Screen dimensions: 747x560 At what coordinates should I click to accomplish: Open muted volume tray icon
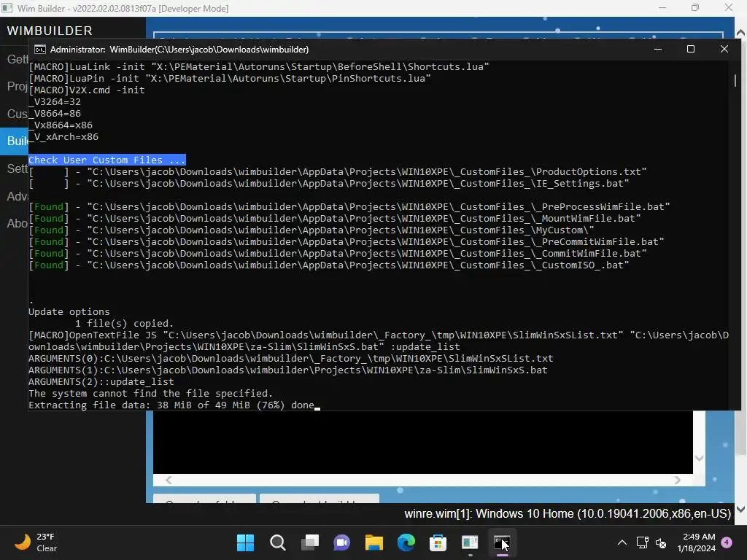click(x=661, y=542)
